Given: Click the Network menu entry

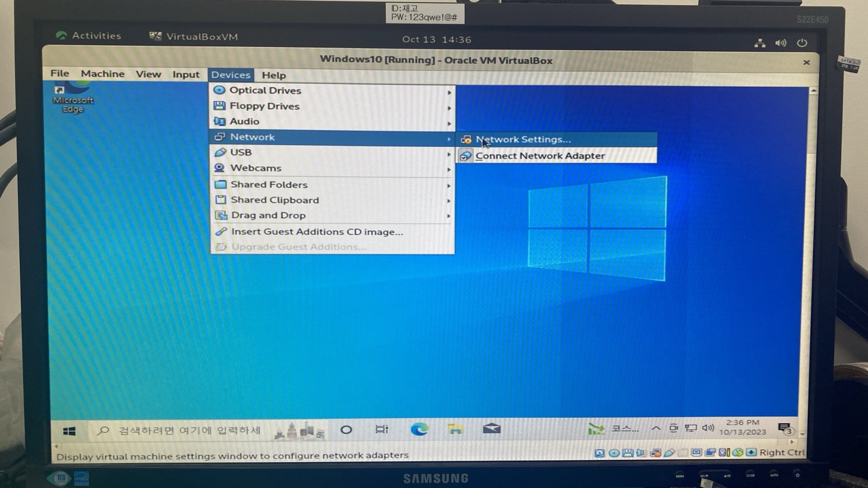Looking at the screenshot, I should click(x=332, y=137).
